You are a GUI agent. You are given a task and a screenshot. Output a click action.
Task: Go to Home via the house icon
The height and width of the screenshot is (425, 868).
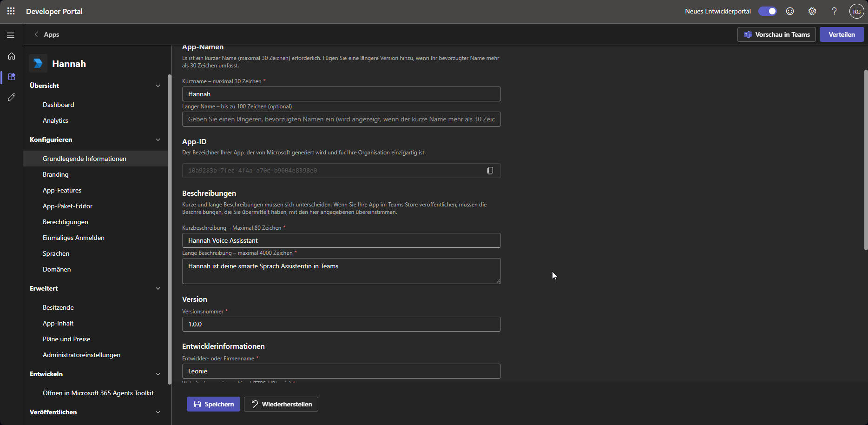coord(12,56)
